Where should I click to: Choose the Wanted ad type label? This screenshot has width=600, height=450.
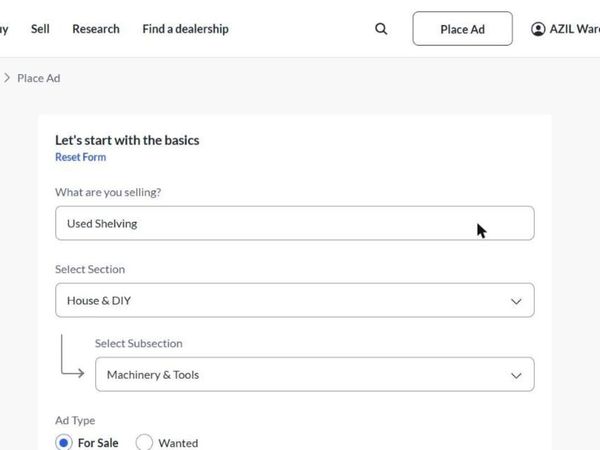[x=178, y=443]
